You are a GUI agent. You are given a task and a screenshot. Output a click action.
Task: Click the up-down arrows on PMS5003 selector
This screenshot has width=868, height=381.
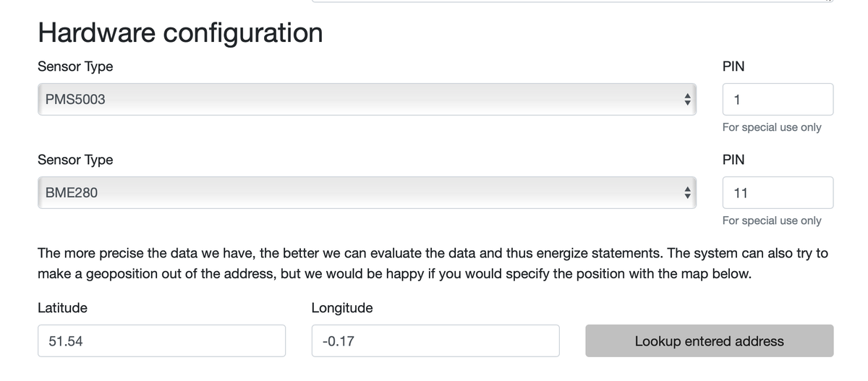[688, 99]
